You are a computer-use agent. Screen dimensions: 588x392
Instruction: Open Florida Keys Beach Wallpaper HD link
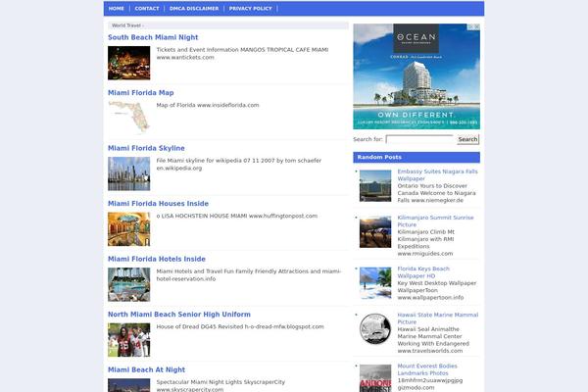click(423, 272)
